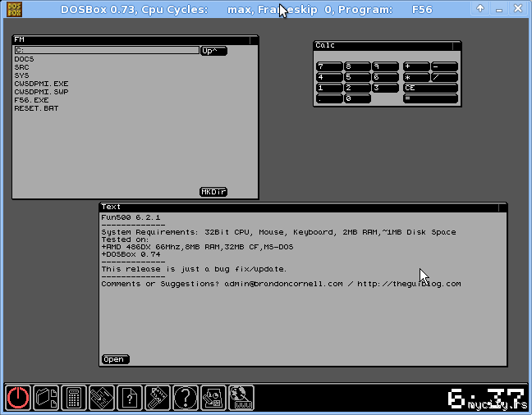Open the DOCS folder in FM
Viewport: 532px width, 415px height.
pyautogui.click(x=24, y=59)
